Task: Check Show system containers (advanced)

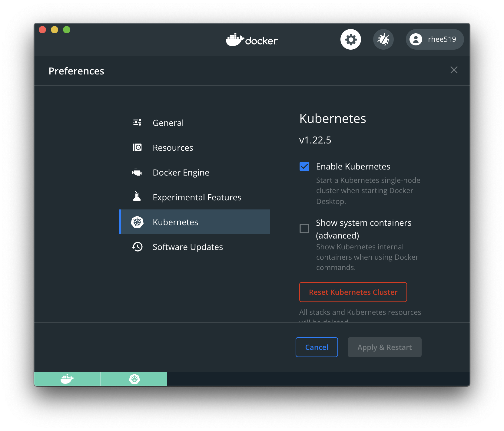Action: click(304, 229)
